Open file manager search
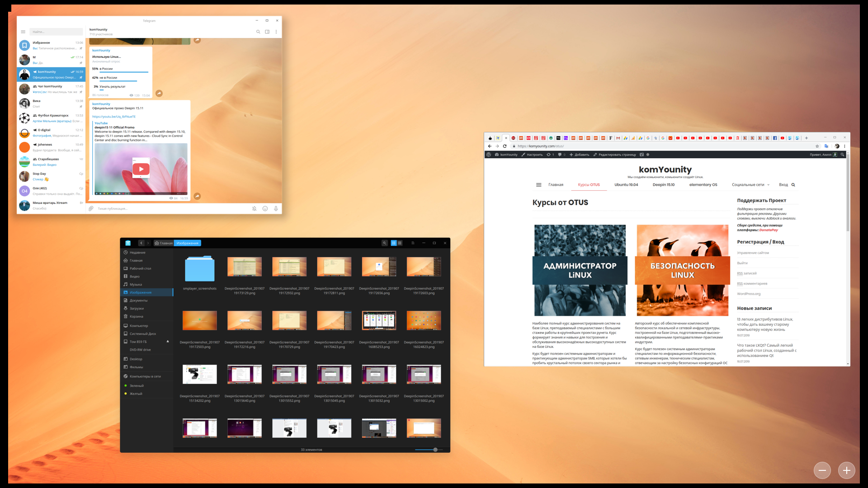This screenshot has width=868, height=488. [x=385, y=243]
